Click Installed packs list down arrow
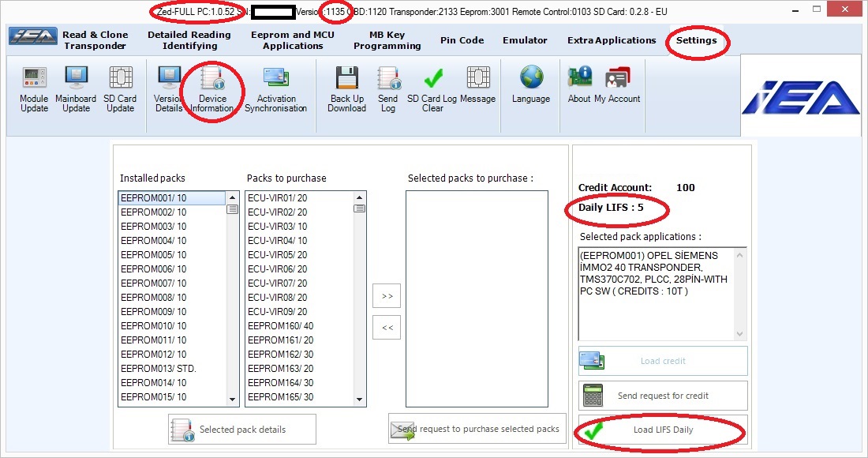 tap(232, 400)
